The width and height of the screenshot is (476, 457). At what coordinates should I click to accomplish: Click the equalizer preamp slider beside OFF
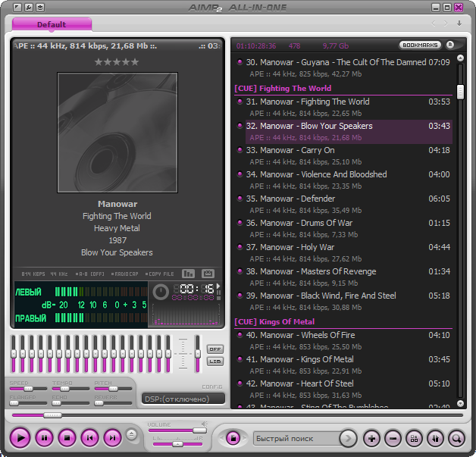(x=198, y=354)
